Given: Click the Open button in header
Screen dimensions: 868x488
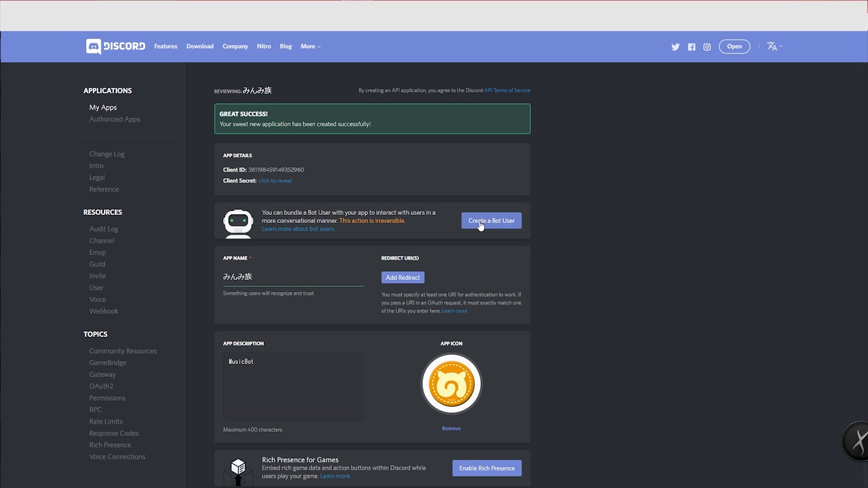Looking at the screenshot, I should (734, 46).
